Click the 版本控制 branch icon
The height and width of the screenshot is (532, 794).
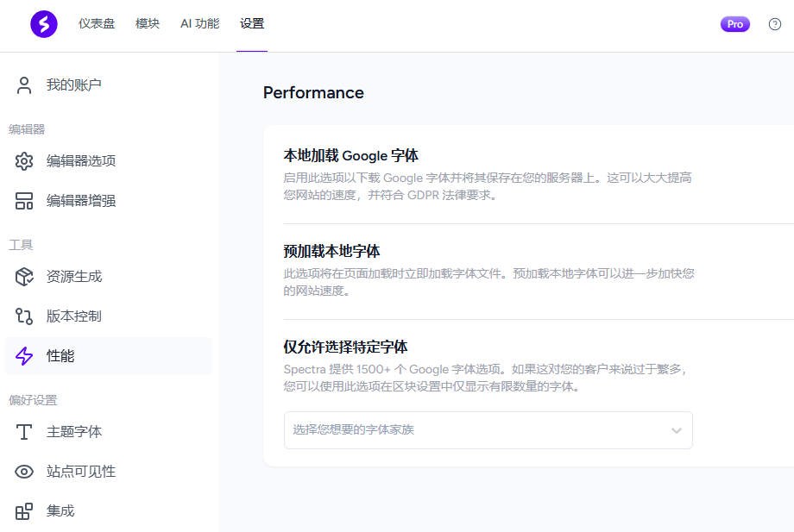tap(24, 316)
